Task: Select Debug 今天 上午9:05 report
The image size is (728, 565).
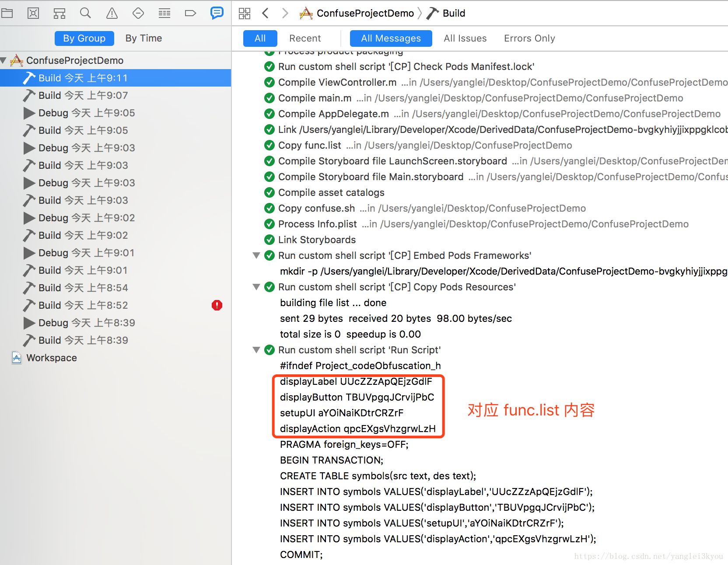Action: (x=115, y=113)
